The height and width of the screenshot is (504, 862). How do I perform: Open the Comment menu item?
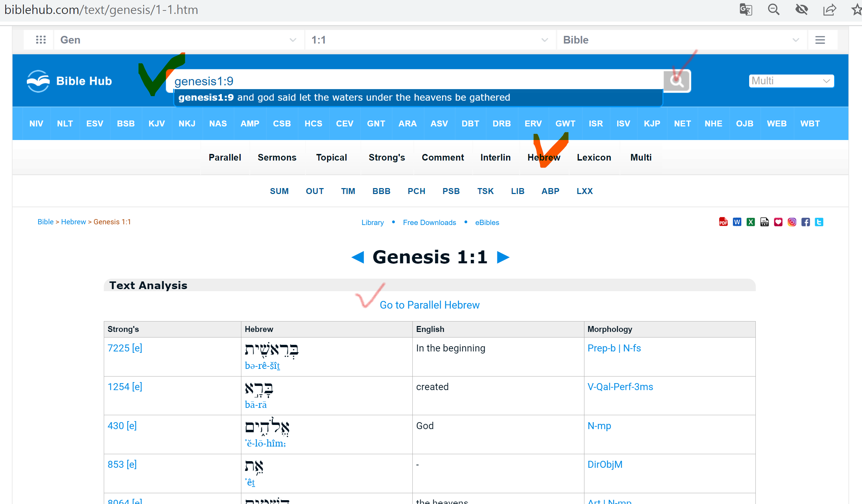tap(443, 157)
